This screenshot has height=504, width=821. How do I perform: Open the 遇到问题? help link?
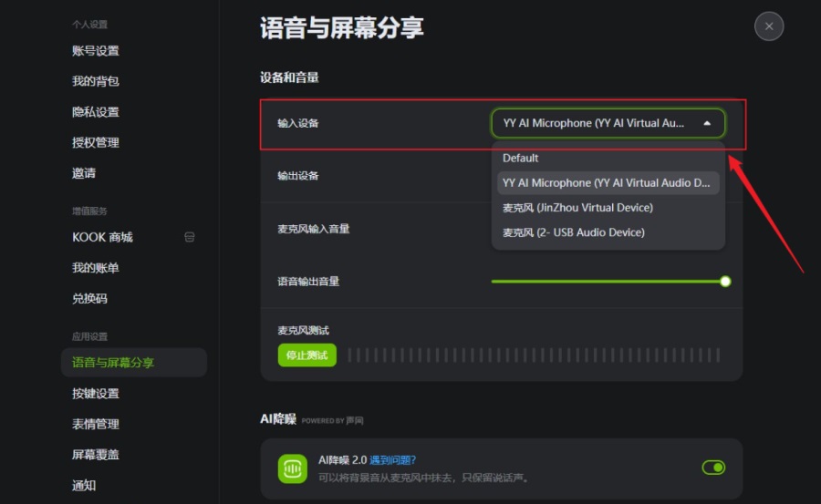click(x=392, y=460)
